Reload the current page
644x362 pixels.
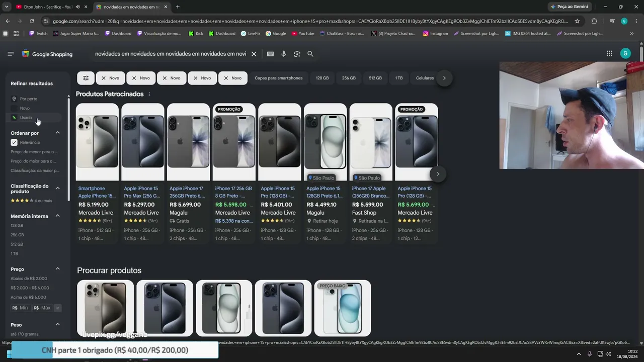(32, 21)
